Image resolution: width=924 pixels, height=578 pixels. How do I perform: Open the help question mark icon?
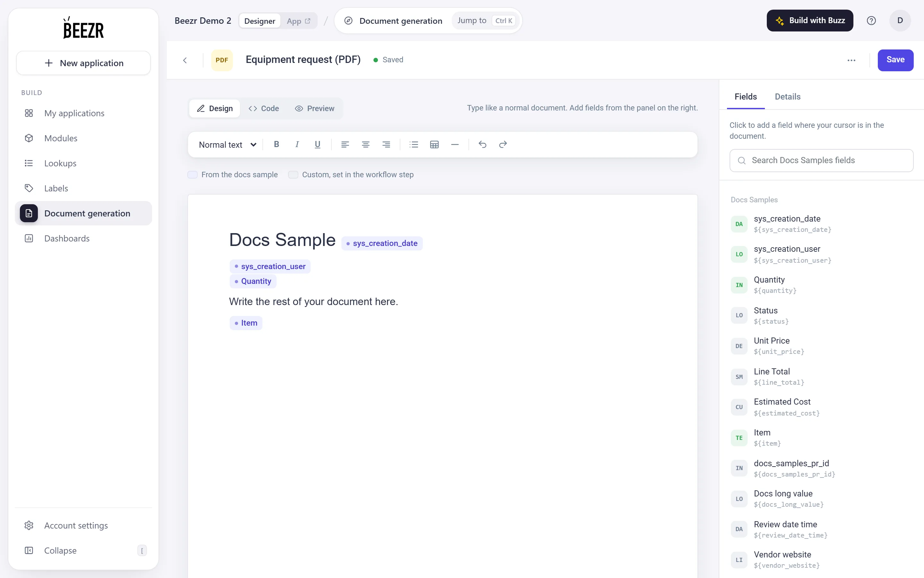[x=871, y=21]
